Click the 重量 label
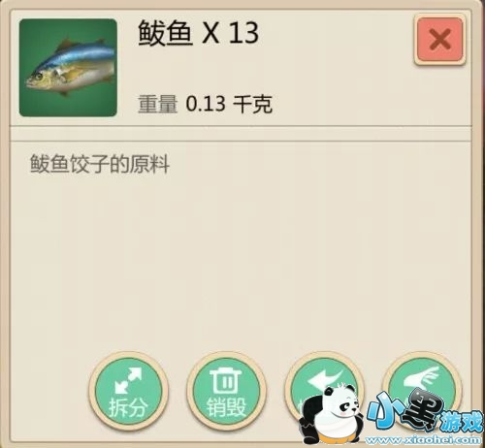The image size is (485, 448). (158, 104)
